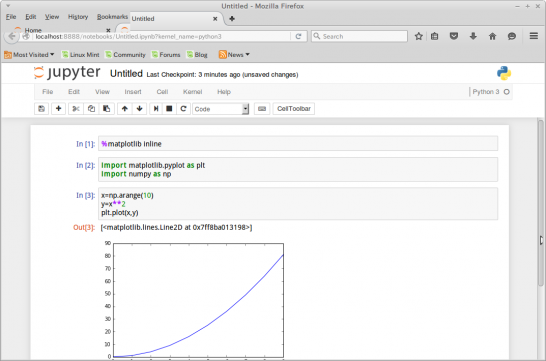Click the %matplotlib inline code cell
The image size is (546, 361).
pyautogui.click(x=298, y=144)
